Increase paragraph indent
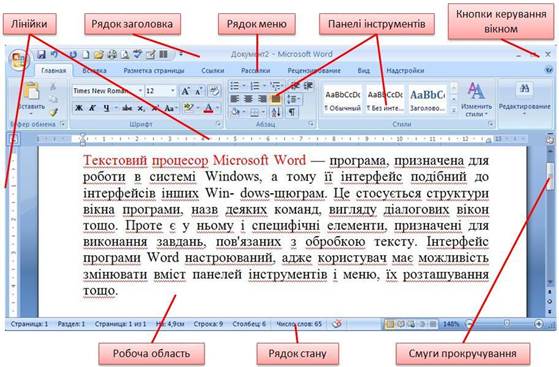 point(308,86)
